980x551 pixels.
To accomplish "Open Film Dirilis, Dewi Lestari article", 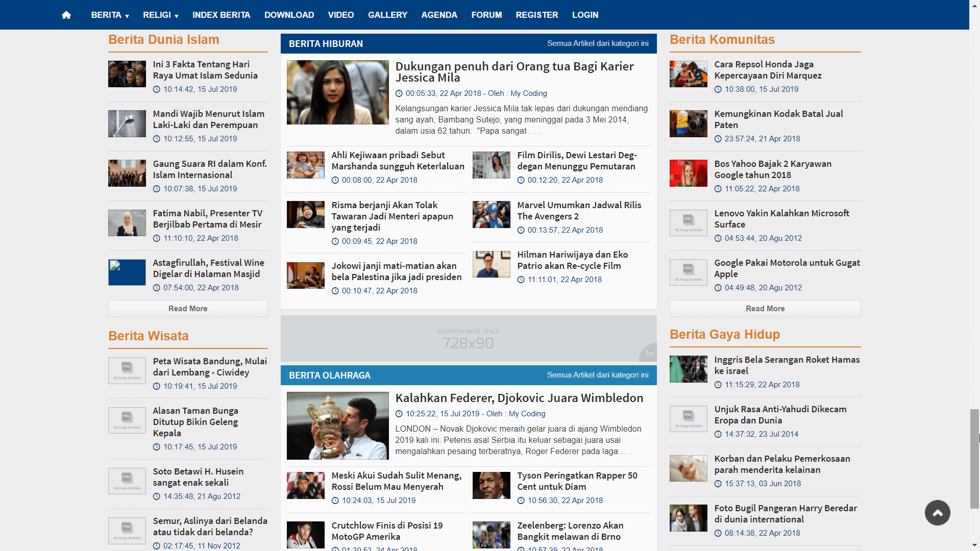I will tap(577, 161).
